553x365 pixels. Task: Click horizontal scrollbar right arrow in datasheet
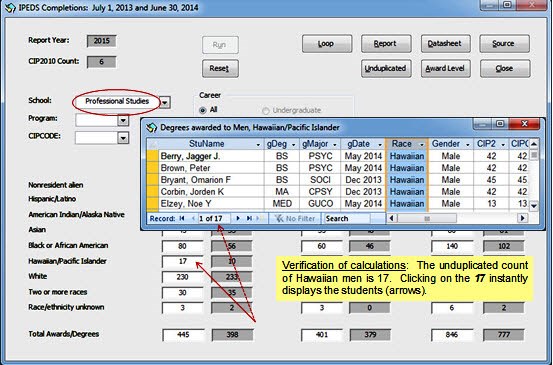(523, 218)
